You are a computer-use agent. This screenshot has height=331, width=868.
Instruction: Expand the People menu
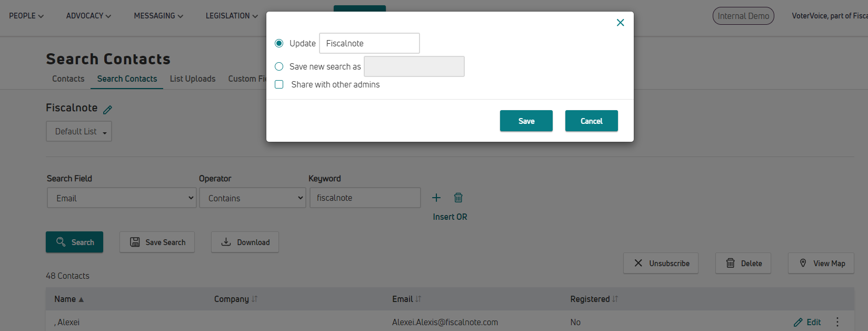click(x=26, y=16)
